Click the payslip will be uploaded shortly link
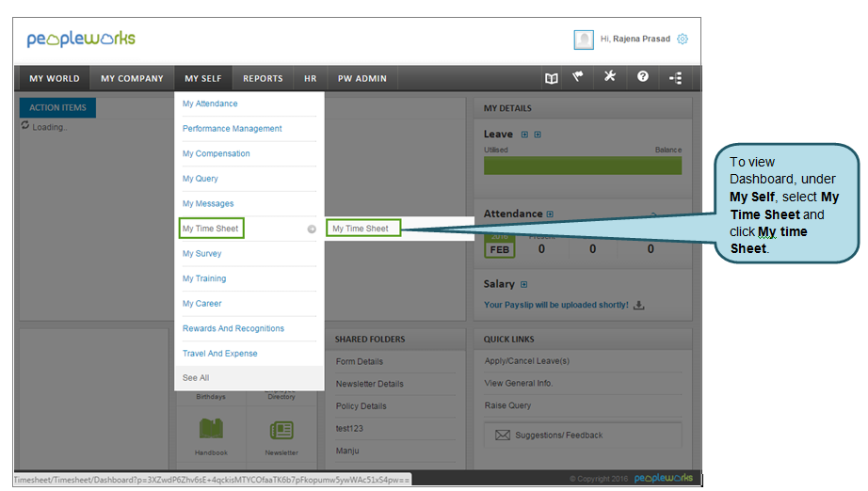 pos(555,305)
